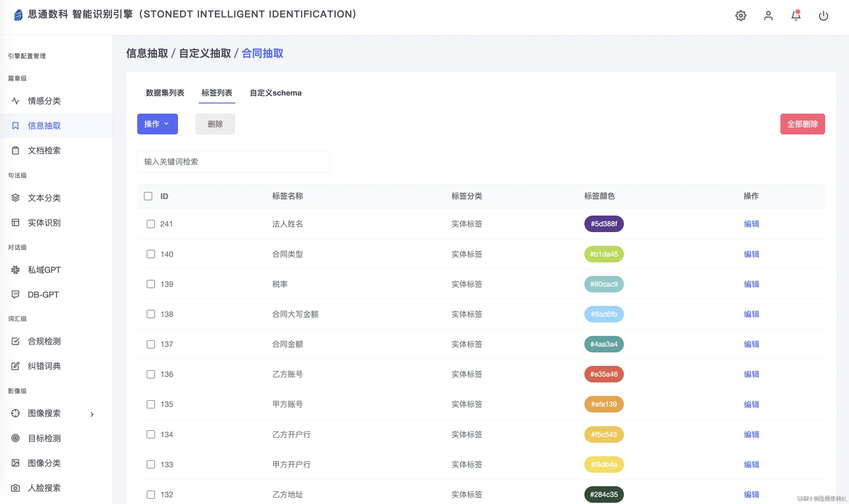849x504 pixels.
Task: Tick checkbox for row 241
Action: [151, 224]
